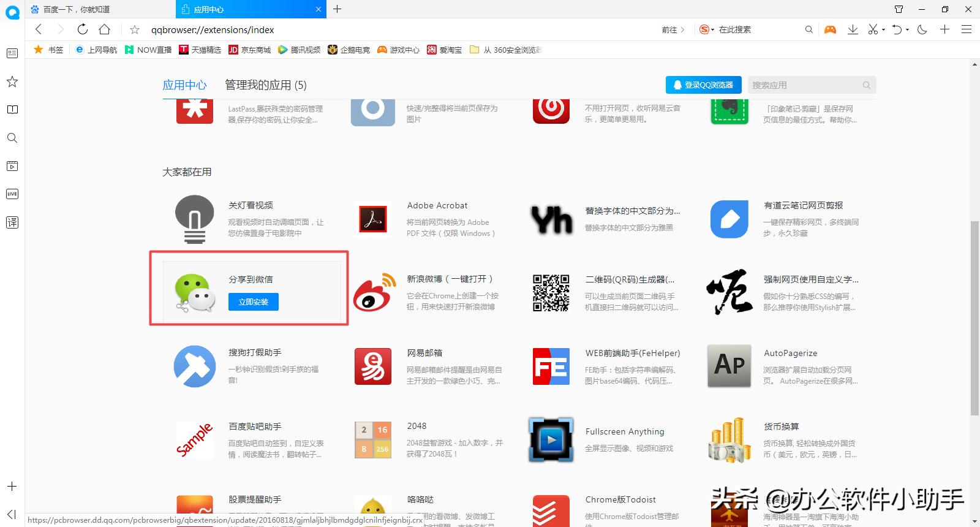The width and height of the screenshot is (980, 527).
Task: Open the Sogou search engine dropdown
Action: pyautogui.click(x=707, y=29)
